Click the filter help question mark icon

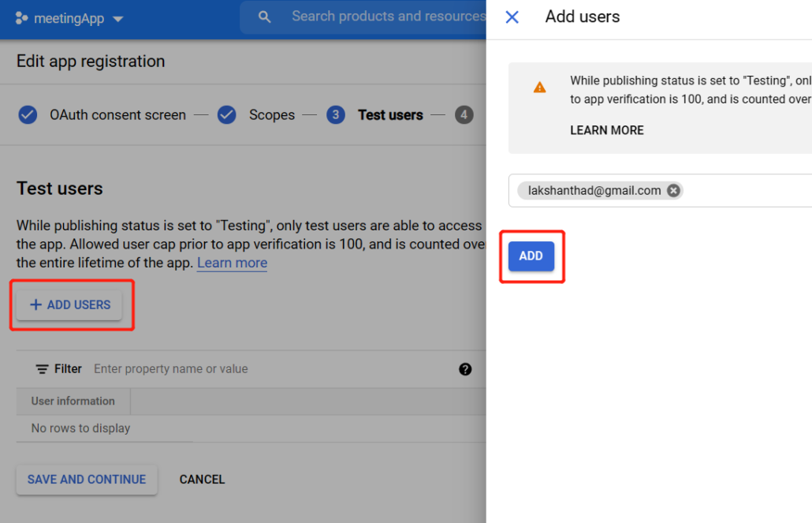pyautogui.click(x=465, y=369)
